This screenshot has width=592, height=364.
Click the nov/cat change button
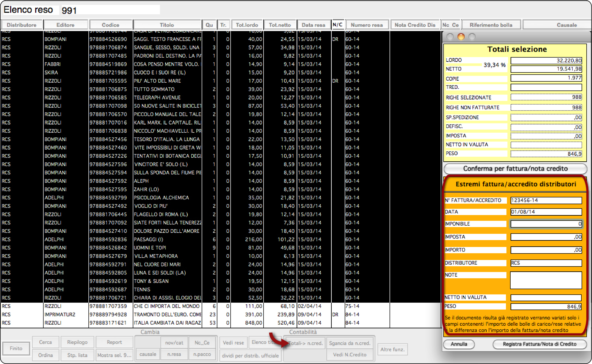174,343
